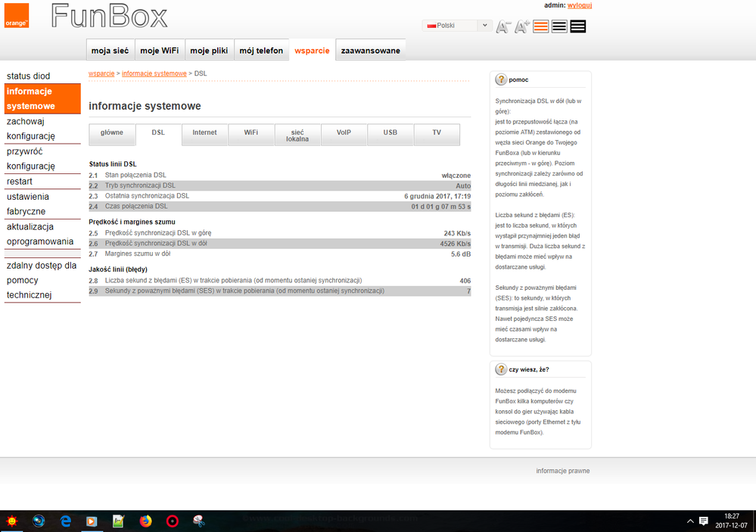Screen dimensions: 756x532
Task: Open 'zachowaj konfigurację' in the sidebar
Action: (x=42, y=129)
